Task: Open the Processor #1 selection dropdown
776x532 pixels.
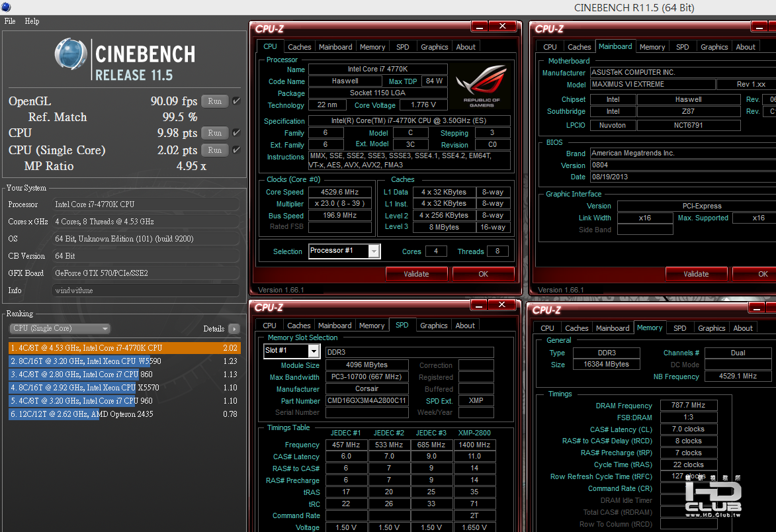Action: pyautogui.click(x=374, y=251)
